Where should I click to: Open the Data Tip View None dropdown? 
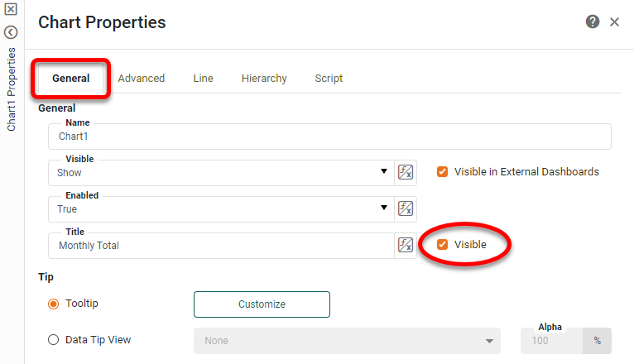coord(347,340)
